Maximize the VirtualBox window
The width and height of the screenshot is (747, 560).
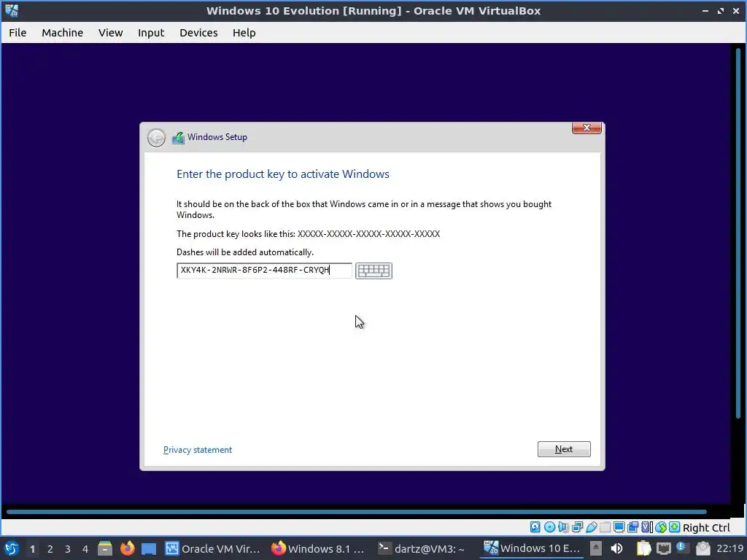point(720,10)
